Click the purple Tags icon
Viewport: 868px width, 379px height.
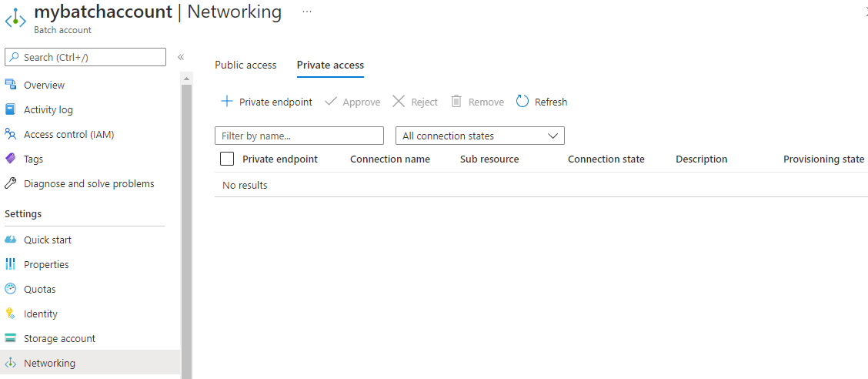pyautogui.click(x=11, y=159)
